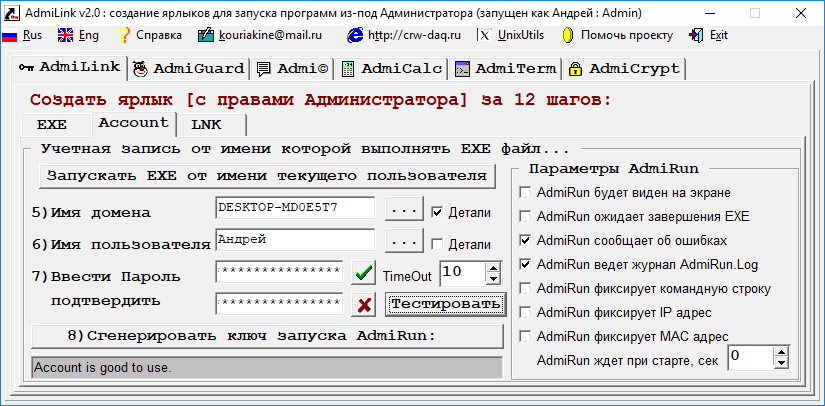Image resolution: width=825 pixels, height=406 pixels.
Task: Click the TimeOut value field
Action: click(x=463, y=274)
